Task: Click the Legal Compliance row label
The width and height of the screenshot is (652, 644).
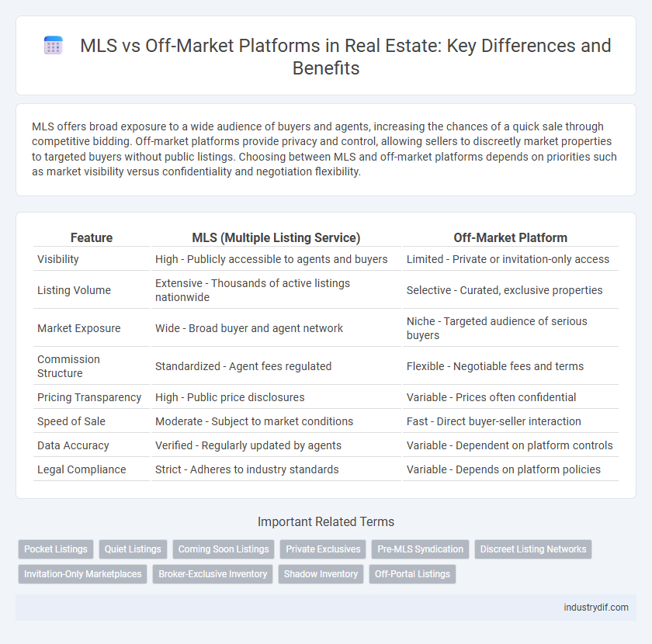Action: [x=81, y=469]
